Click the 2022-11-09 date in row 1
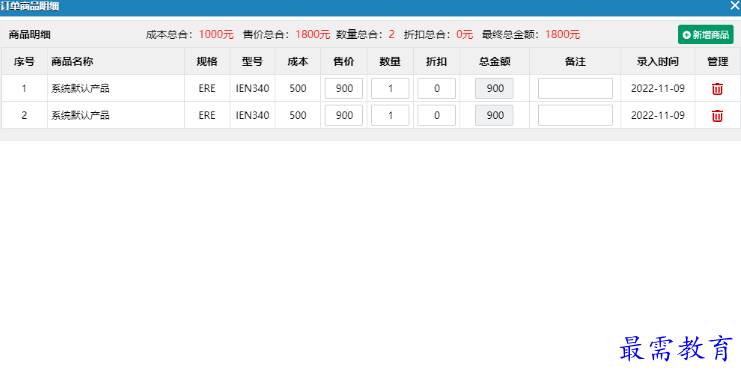741x380 pixels. click(x=658, y=88)
